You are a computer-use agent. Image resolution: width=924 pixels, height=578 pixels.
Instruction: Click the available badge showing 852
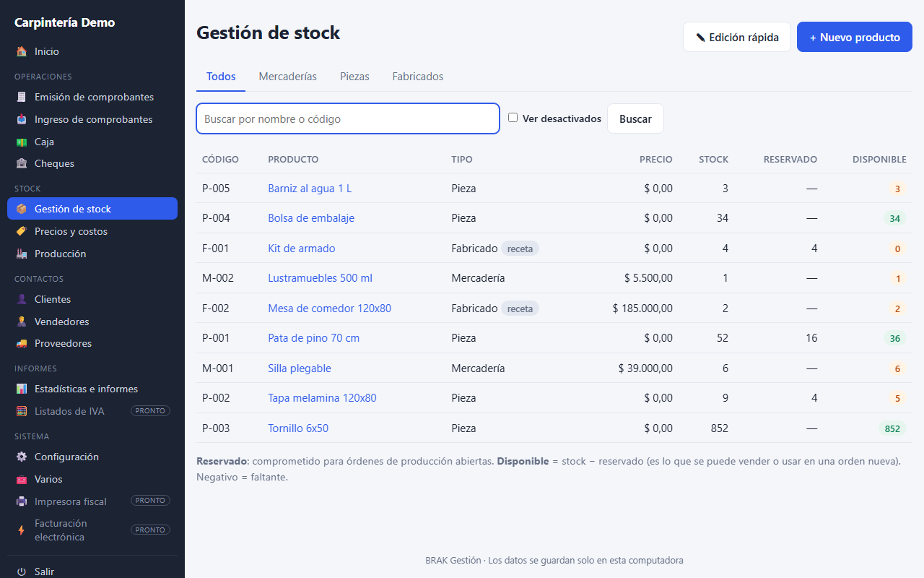coord(892,428)
